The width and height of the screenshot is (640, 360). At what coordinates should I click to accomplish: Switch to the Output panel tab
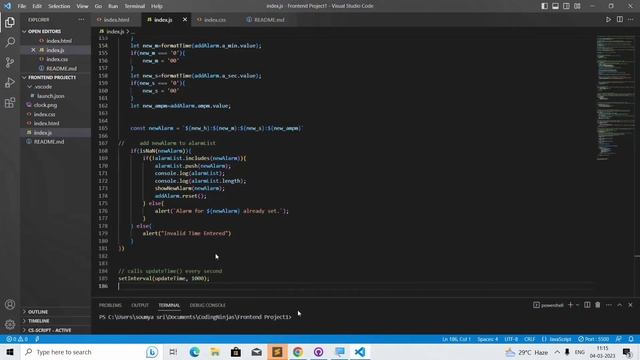click(140, 305)
